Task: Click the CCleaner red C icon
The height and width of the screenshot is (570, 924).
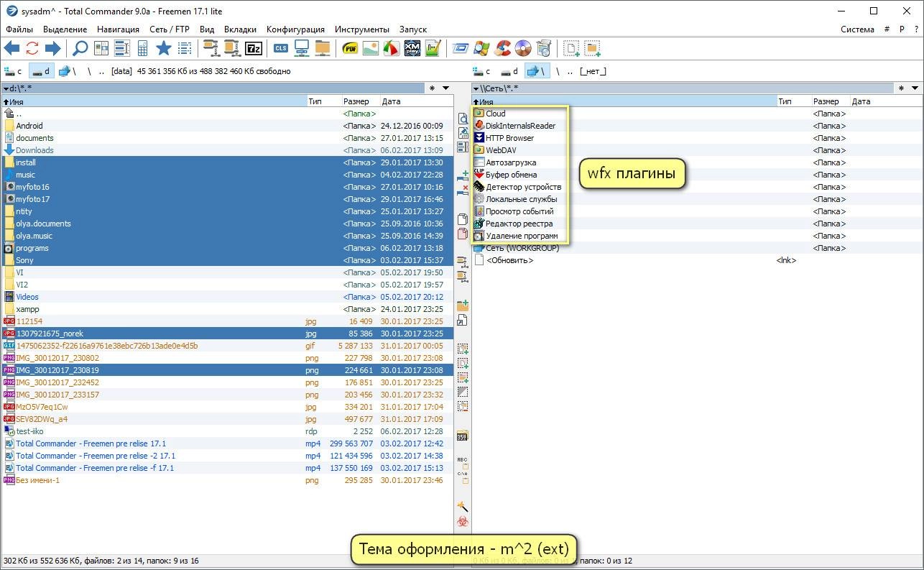Action: (x=503, y=49)
